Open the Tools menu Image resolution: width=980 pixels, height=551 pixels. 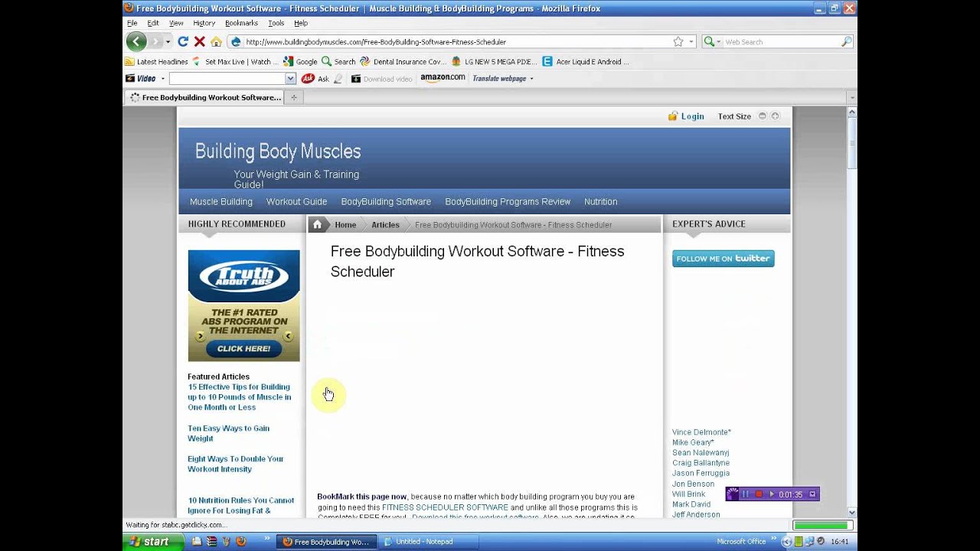[x=276, y=23]
